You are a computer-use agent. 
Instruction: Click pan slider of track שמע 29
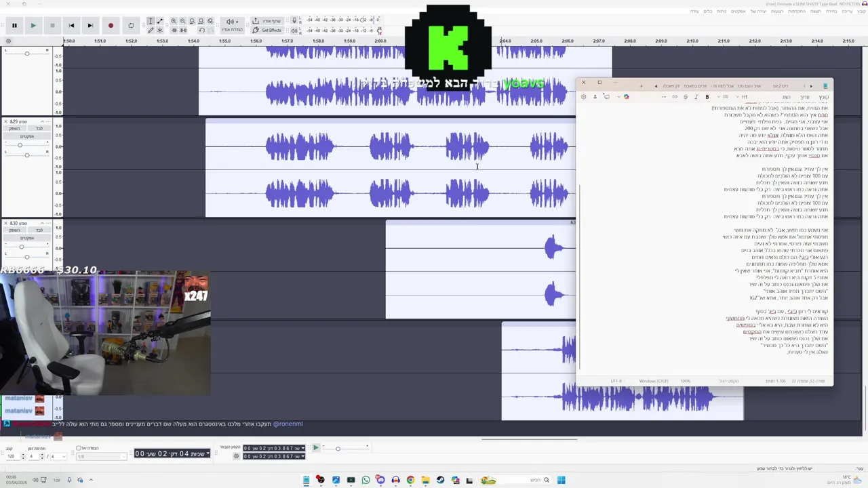27,155
